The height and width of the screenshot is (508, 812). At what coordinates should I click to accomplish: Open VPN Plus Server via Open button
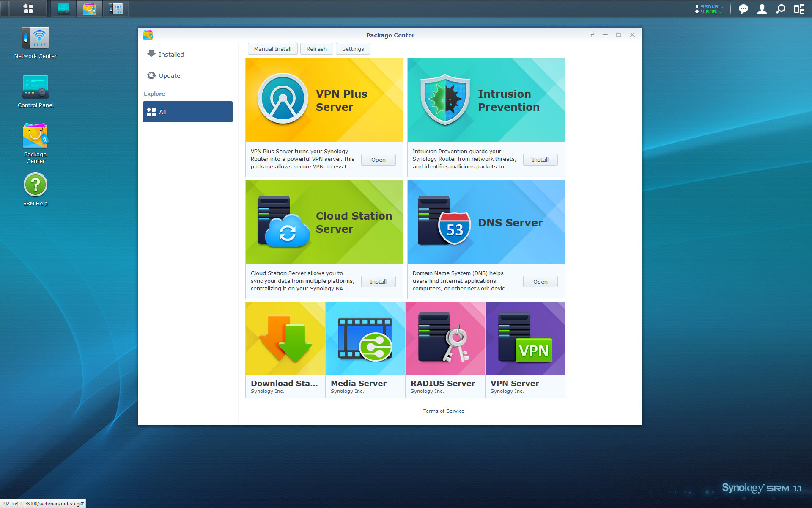tap(379, 160)
